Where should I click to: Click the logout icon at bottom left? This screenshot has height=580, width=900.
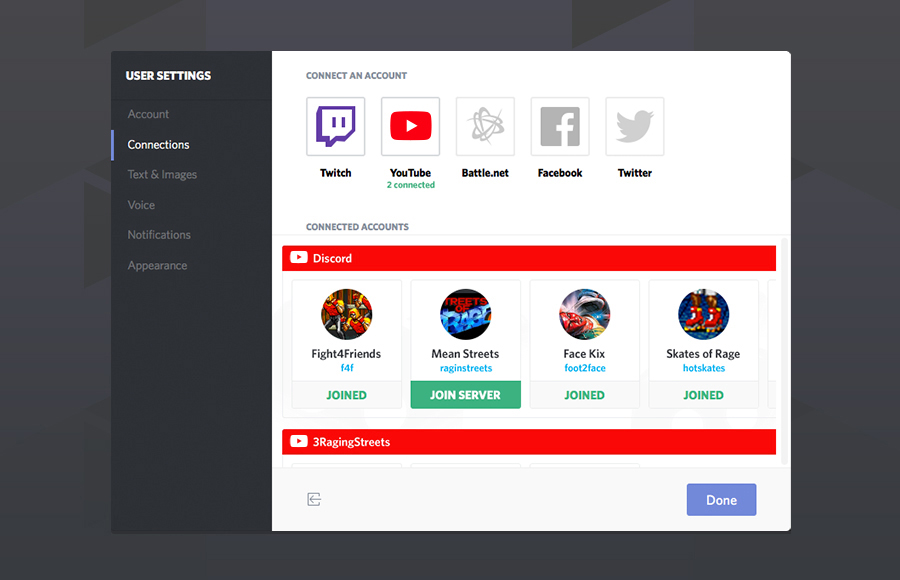[314, 499]
